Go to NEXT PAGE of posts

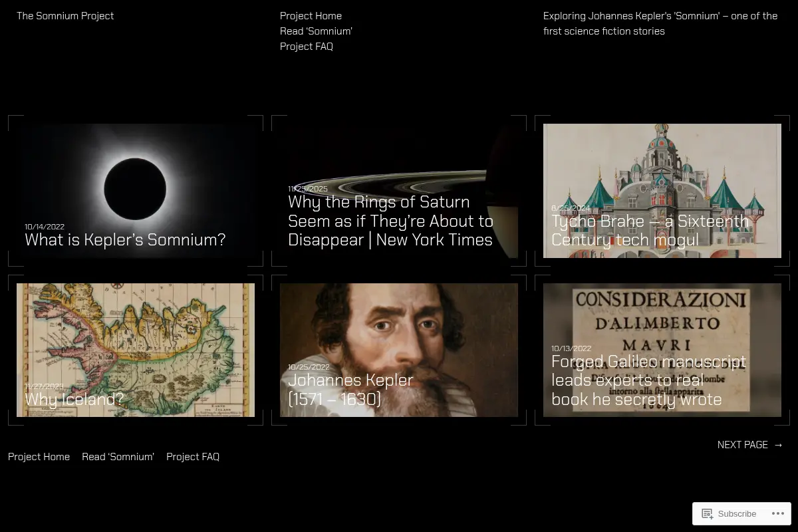pyautogui.click(x=750, y=445)
